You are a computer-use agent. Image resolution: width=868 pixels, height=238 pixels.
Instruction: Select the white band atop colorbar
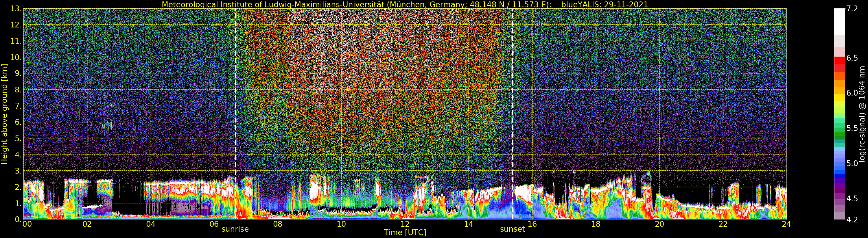[x=839, y=22]
